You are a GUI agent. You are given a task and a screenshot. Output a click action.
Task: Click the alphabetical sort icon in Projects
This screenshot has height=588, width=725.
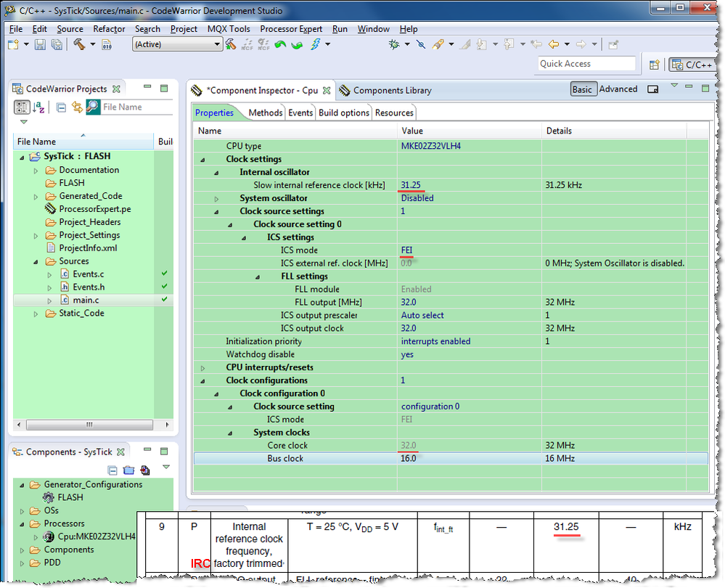[x=39, y=107]
